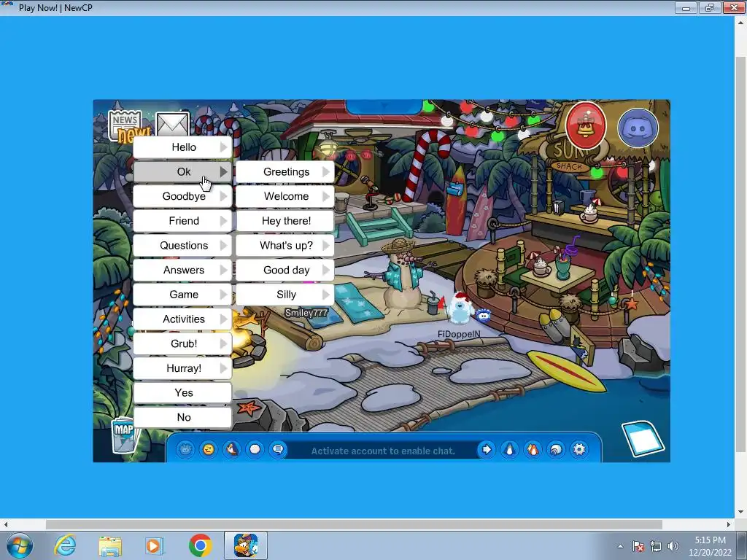Image resolution: width=747 pixels, height=560 pixels.
Task: Open the puffle icon in chat bar
Action: point(185,449)
